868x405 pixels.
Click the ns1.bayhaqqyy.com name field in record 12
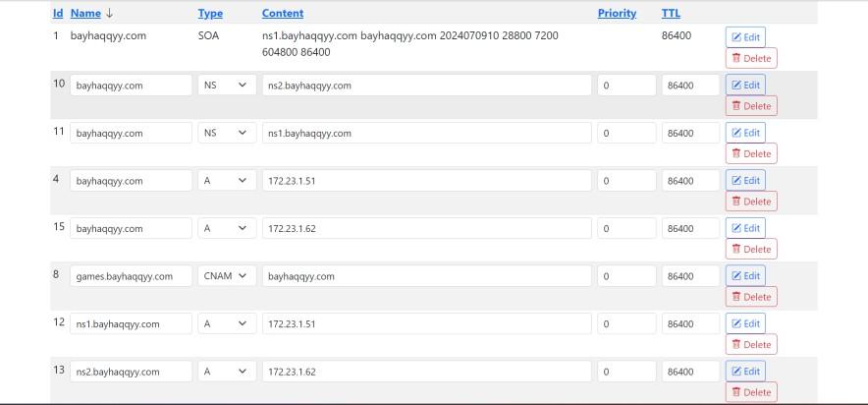(132, 323)
